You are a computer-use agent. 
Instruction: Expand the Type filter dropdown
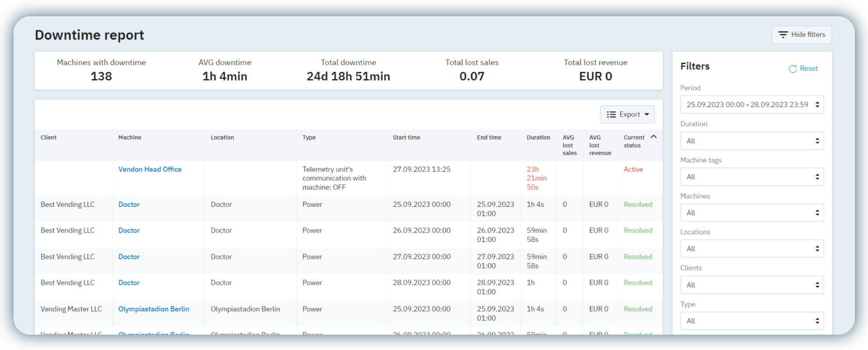tap(752, 321)
